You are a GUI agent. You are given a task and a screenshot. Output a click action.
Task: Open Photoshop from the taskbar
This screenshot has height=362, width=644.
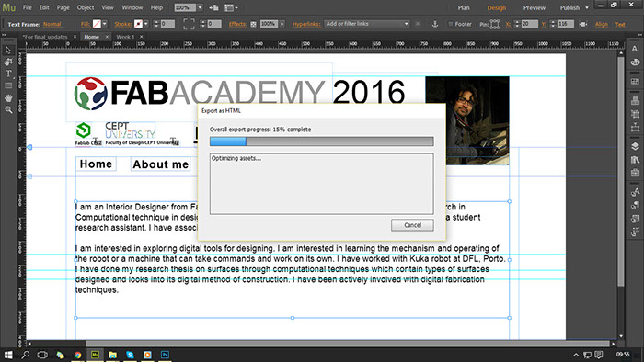click(x=165, y=355)
